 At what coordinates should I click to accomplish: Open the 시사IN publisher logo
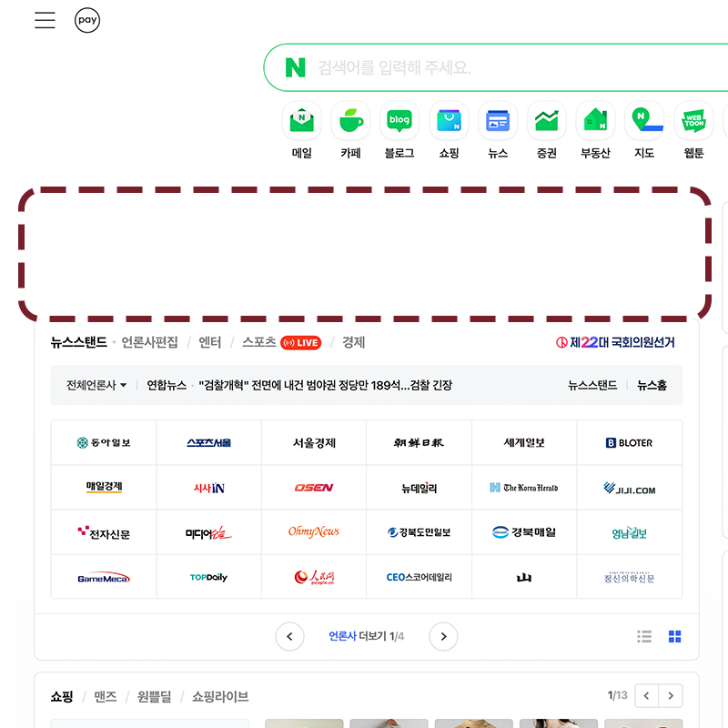coord(209,488)
